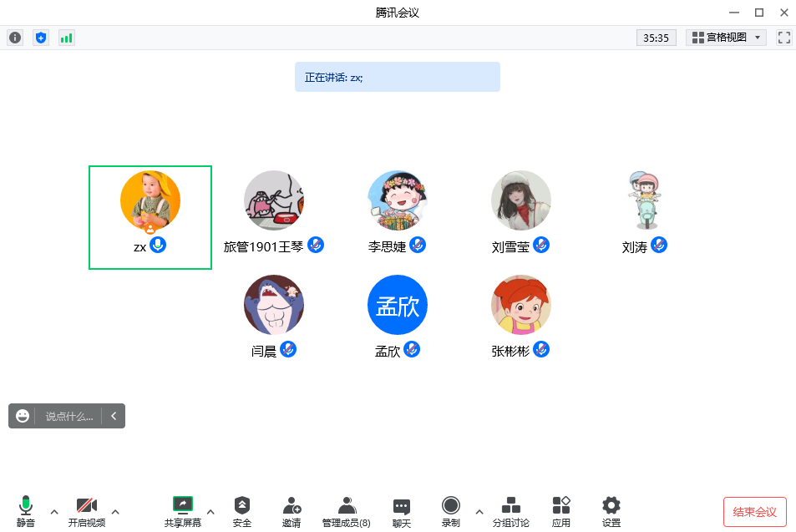Click 李思婕's avatar
Screen dimensions: 796x532
click(398, 200)
